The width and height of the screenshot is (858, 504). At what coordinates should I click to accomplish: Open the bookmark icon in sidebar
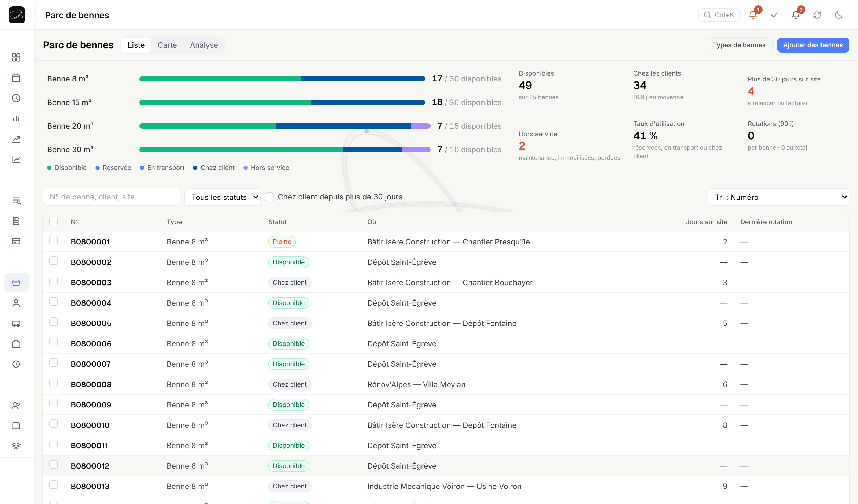click(16, 426)
